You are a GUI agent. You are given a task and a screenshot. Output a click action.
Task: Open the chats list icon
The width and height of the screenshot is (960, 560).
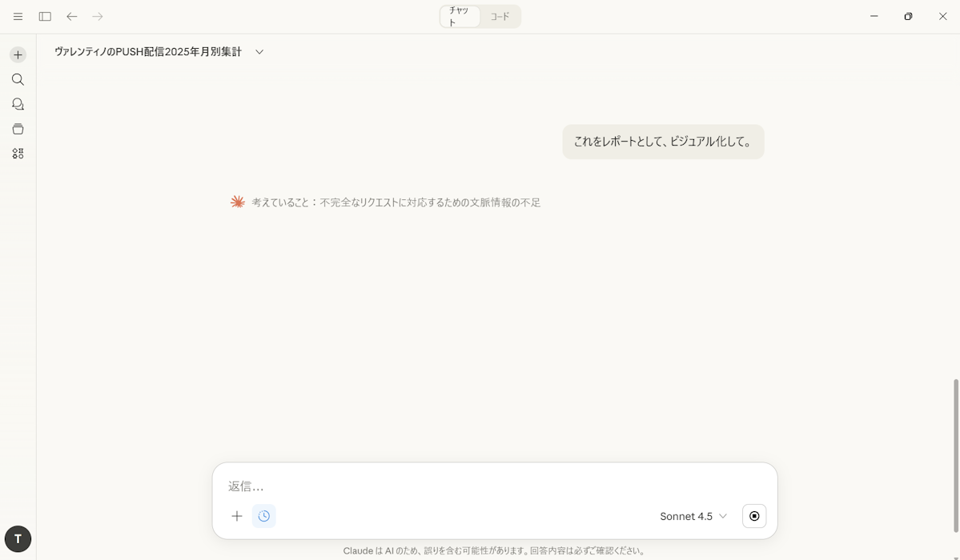coord(18,104)
